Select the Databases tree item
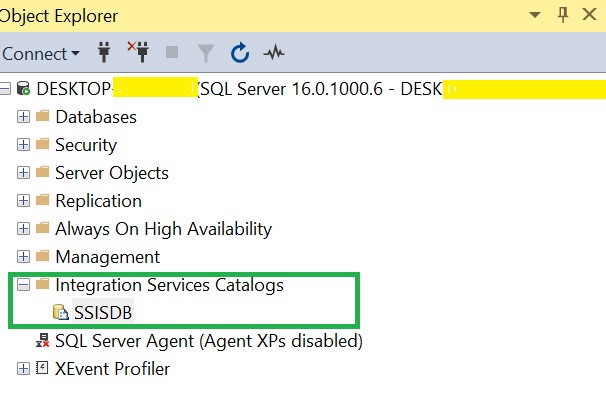Viewport: 606px width, 415px height. [96, 117]
